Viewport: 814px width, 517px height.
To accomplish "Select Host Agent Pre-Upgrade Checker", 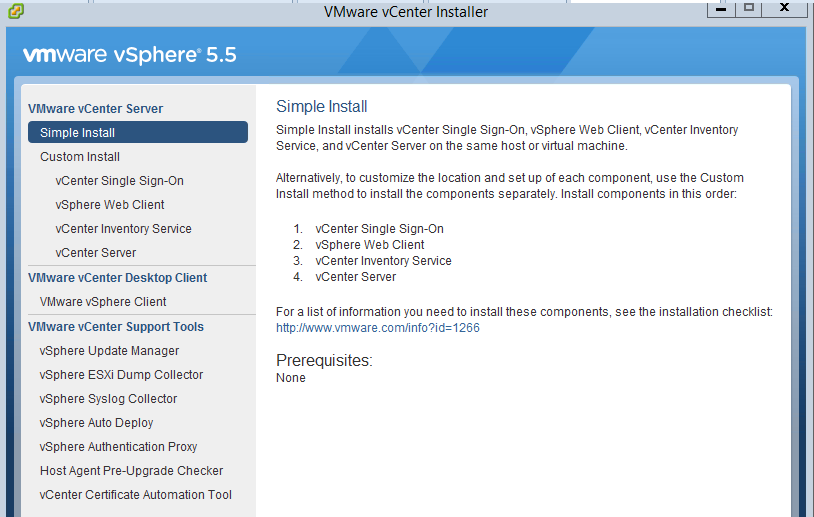I will pos(131,471).
